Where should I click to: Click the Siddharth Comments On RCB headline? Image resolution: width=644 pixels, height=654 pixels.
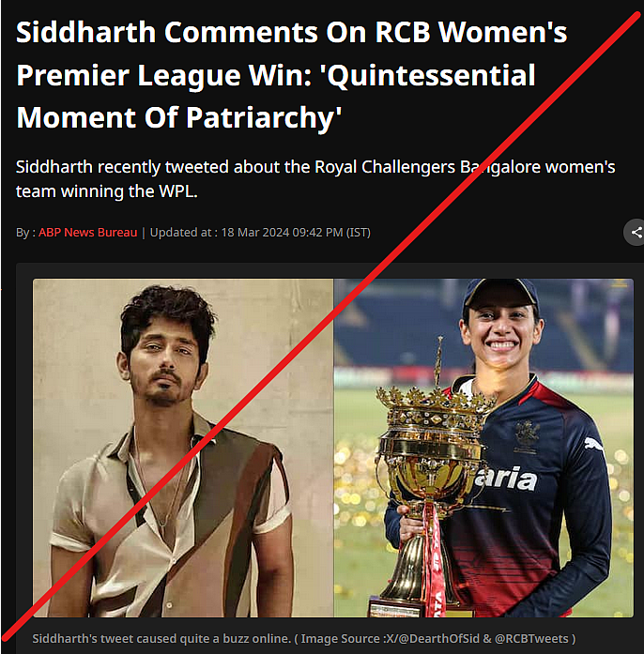[291, 75]
